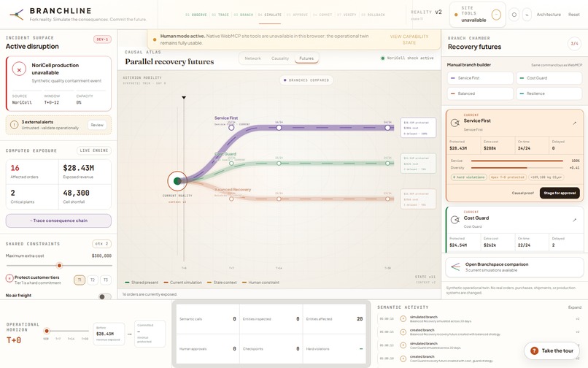The image size is (588, 368).
Task: Click the external alerts warning icon
Action: [x=15, y=125]
